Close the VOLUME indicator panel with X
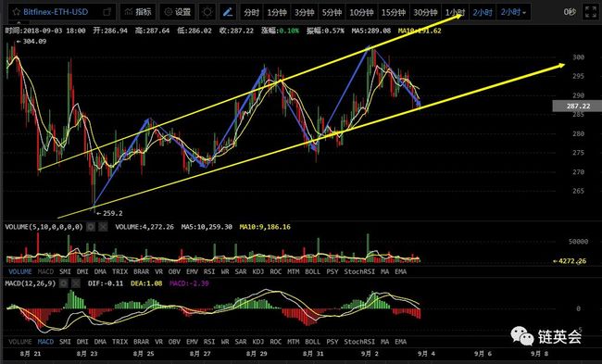602x364 pixels. pyautogui.click(x=103, y=227)
